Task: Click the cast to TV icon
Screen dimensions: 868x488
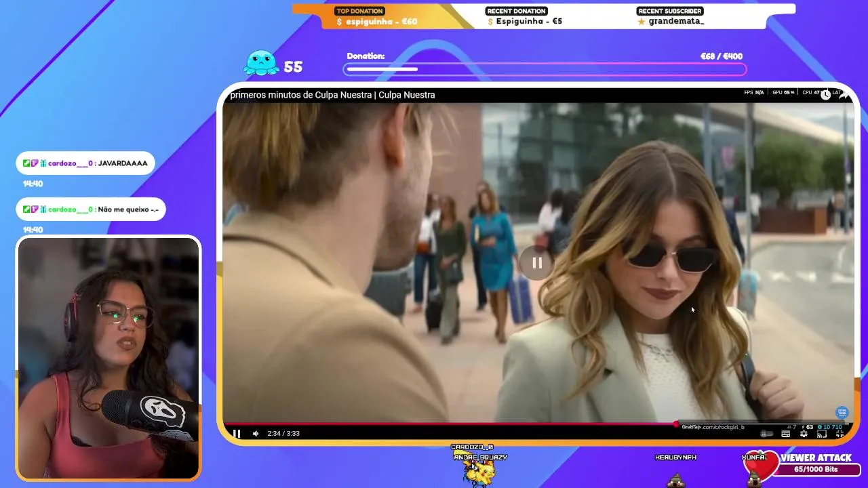Action: point(822,434)
